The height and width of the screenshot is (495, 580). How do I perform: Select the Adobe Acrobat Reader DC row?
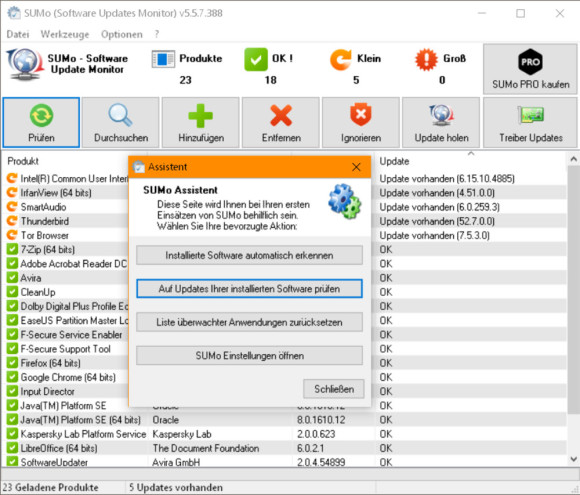(x=74, y=263)
